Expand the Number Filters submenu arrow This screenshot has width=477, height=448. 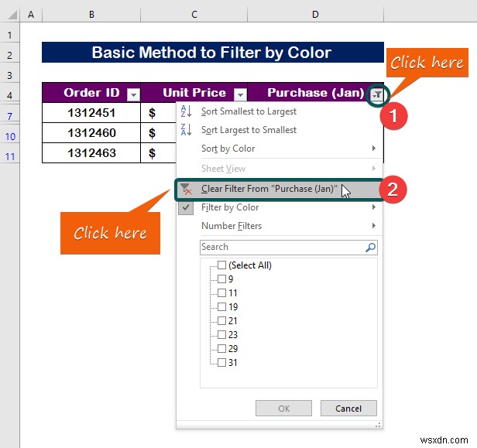point(373,226)
